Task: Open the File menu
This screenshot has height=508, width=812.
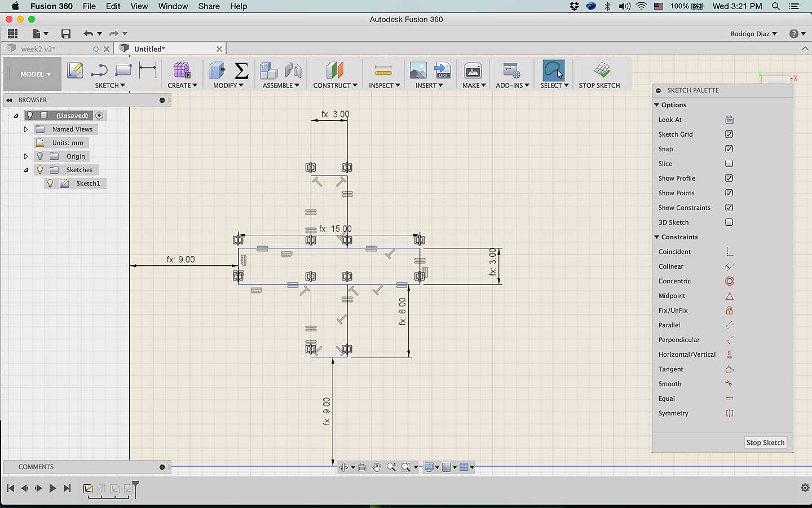Action: pyautogui.click(x=89, y=6)
